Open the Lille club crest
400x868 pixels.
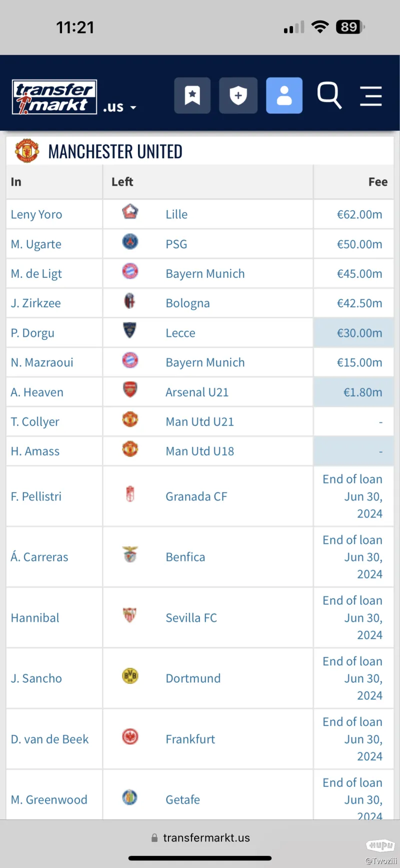[x=130, y=212]
